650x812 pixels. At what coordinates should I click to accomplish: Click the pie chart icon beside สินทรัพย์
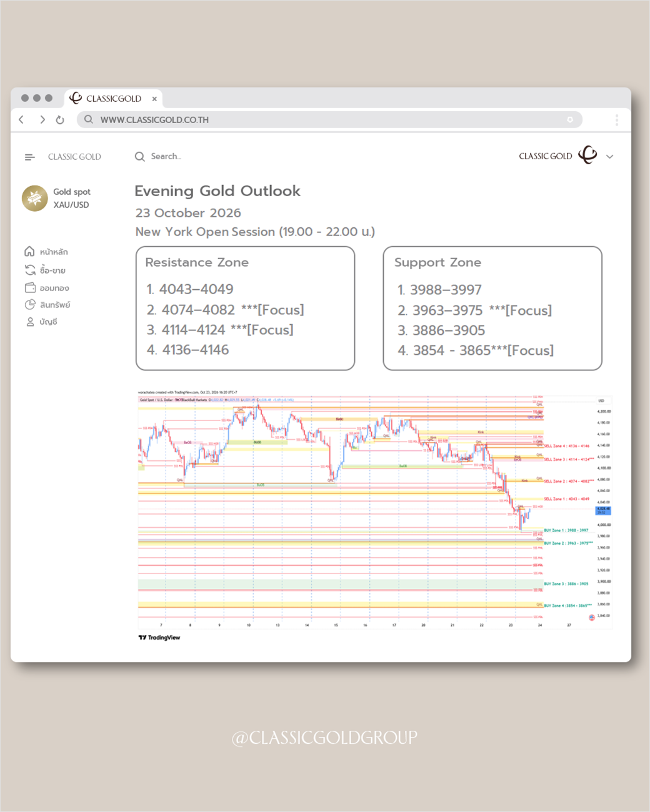click(x=30, y=304)
